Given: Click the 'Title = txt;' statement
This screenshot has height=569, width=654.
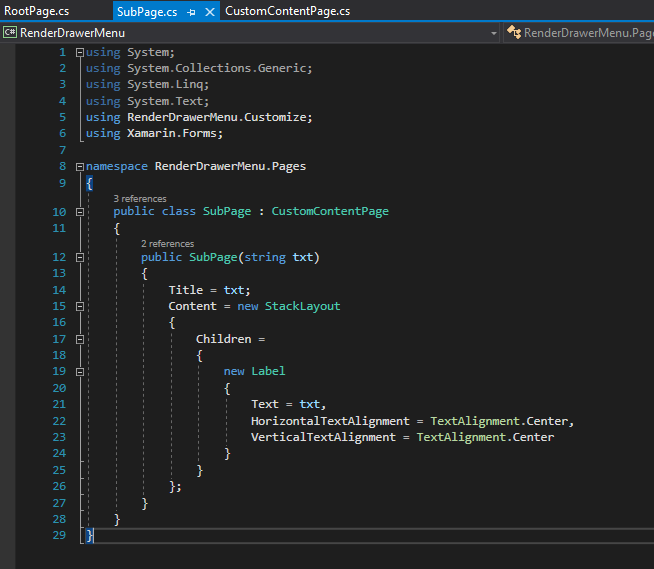Looking at the screenshot, I should (x=209, y=290).
